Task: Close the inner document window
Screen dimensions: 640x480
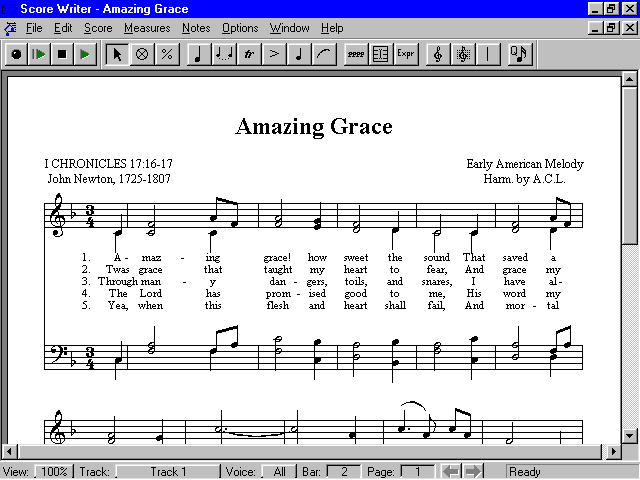Action: click(x=630, y=28)
